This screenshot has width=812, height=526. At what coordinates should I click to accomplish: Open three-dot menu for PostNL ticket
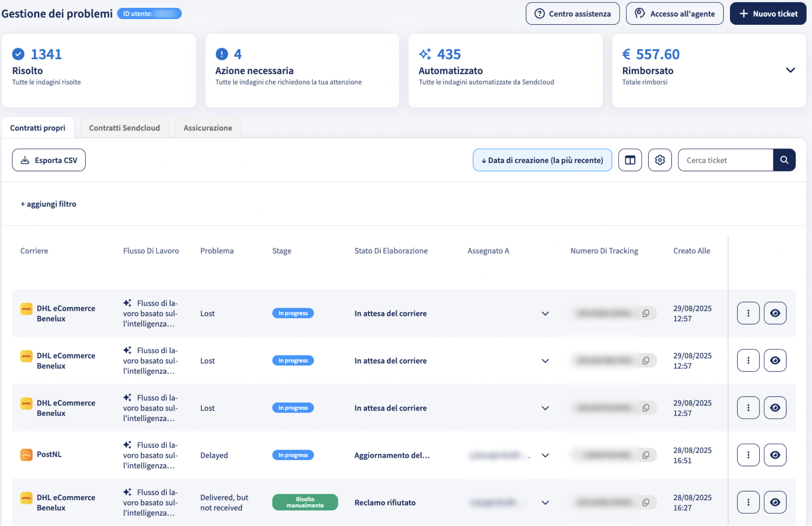(748, 455)
